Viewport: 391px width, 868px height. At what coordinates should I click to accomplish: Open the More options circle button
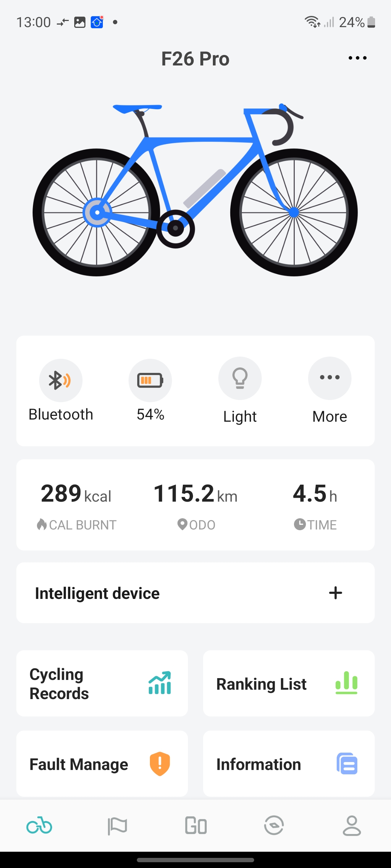(329, 378)
